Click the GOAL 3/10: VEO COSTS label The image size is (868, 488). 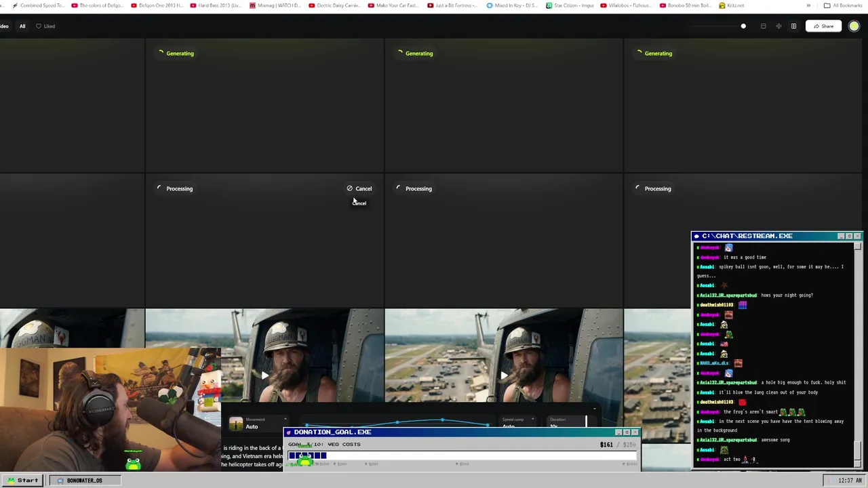click(x=324, y=445)
